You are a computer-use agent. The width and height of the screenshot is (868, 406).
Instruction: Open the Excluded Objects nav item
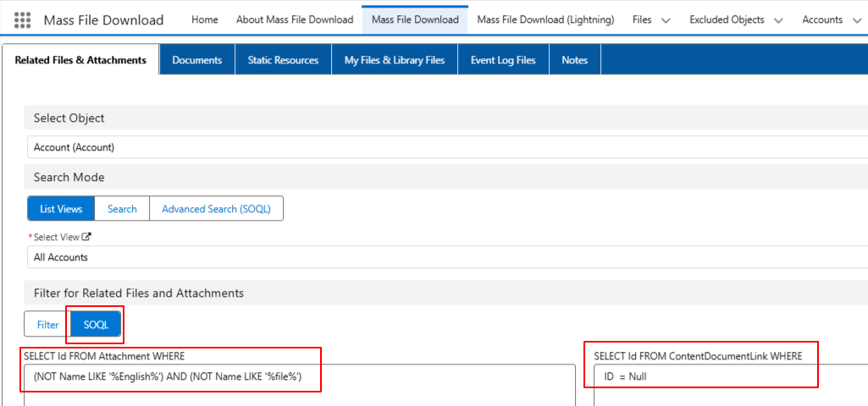pyautogui.click(x=727, y=20)
